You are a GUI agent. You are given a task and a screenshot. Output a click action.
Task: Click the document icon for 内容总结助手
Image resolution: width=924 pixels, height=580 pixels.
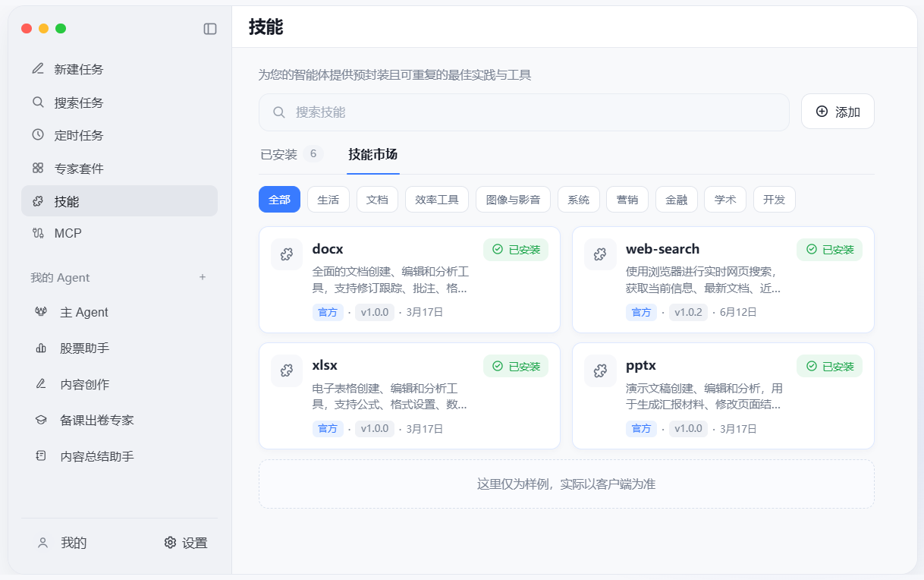pyautogui.click(x=41, y=456)
